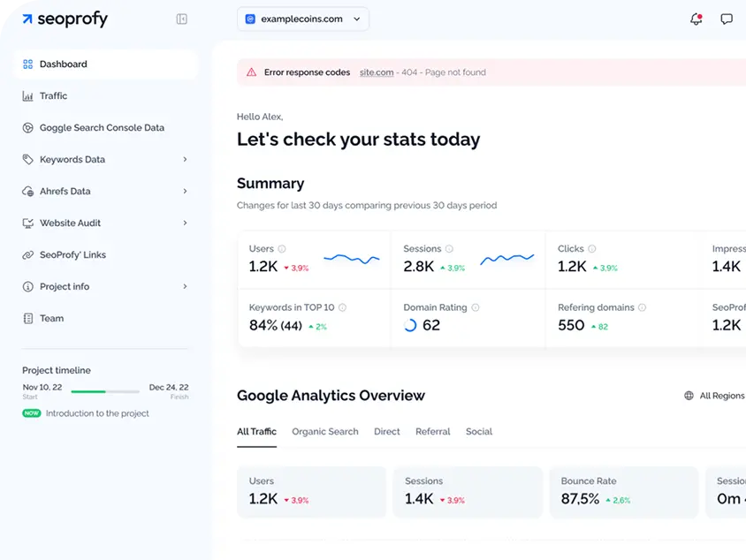Open the chat messages icon
This screenshot has height=560, width=746.
[726, 19]
